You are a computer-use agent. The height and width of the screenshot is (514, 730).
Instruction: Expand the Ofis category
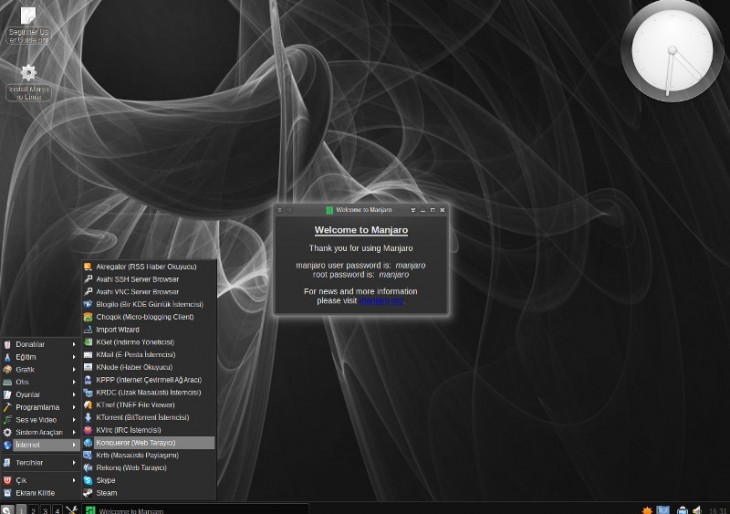pos(40,382)
